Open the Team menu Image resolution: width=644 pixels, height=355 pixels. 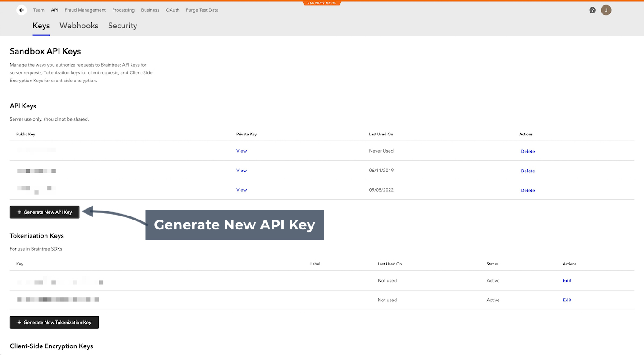pos(39,10)
